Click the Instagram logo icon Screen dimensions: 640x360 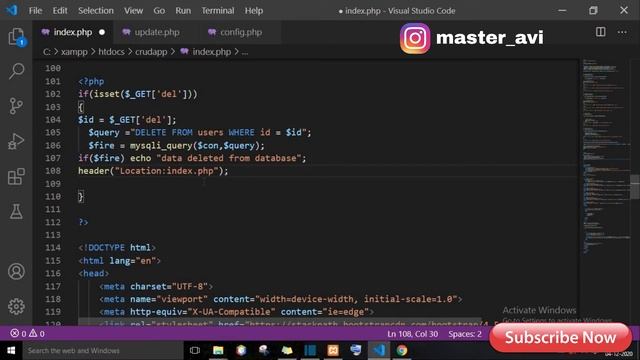[x=415, y=38]
